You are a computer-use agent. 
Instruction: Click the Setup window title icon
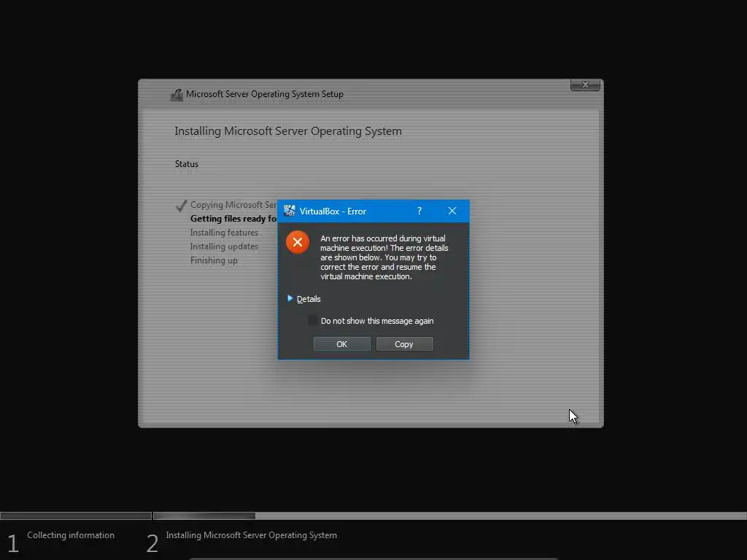pos(177,95)
